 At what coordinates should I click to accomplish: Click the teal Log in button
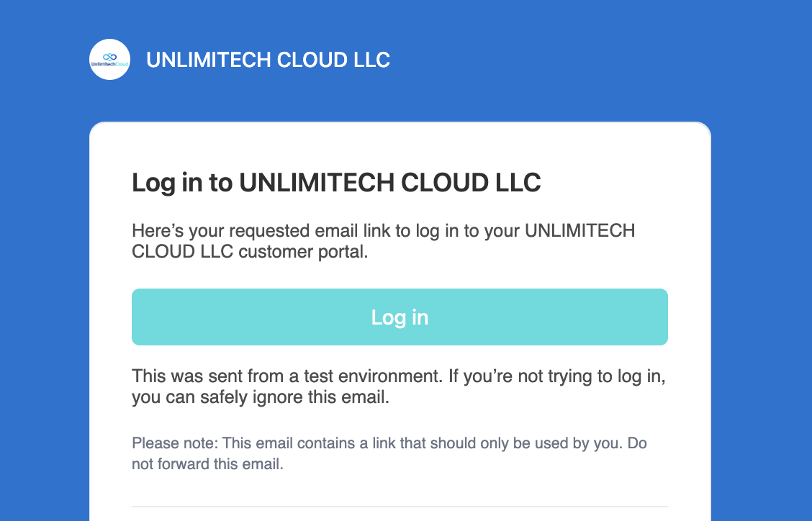tap(400, 317)
